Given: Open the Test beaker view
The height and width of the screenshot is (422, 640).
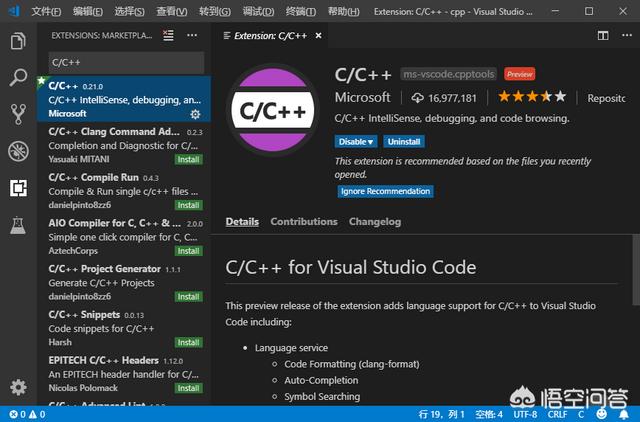Looking at the screenshot, I should click(x=18, y=225).
